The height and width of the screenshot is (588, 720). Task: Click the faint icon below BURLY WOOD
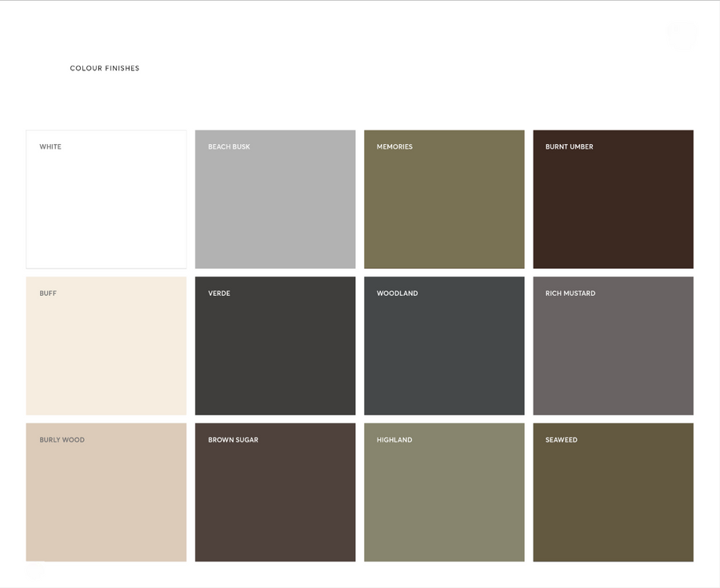[34, 573]
